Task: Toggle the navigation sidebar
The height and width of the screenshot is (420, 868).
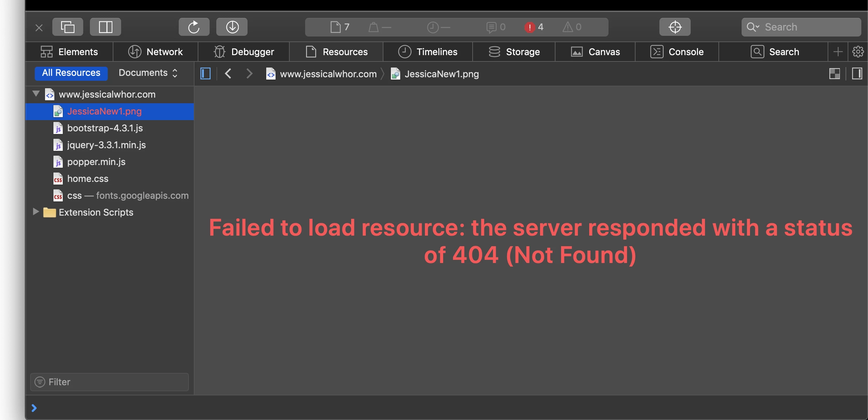Action: [205, 74]
